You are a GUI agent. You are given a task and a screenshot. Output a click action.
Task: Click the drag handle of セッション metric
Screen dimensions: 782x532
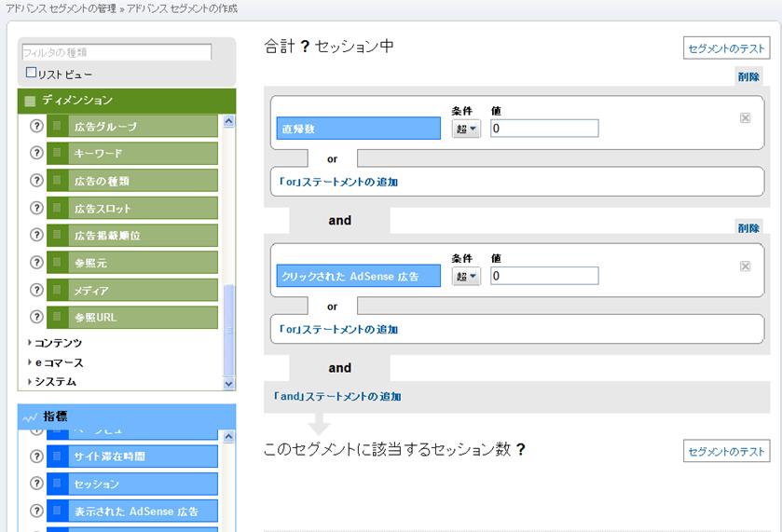(57, 484)
